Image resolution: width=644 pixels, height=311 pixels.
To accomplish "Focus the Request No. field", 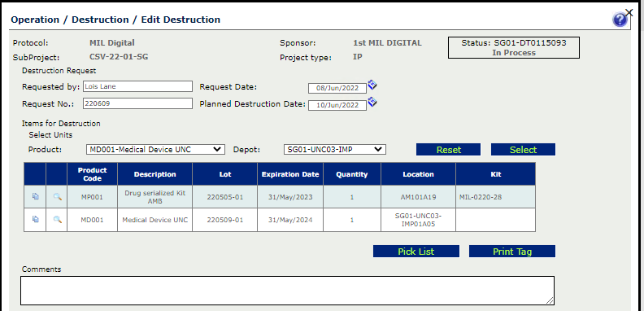I will pyautogui.click(x=137, y=103).
